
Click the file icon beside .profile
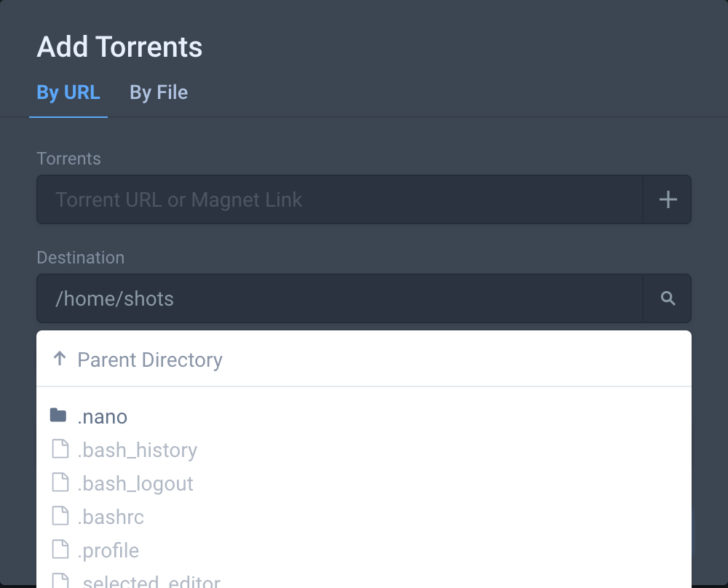[60, 549]
